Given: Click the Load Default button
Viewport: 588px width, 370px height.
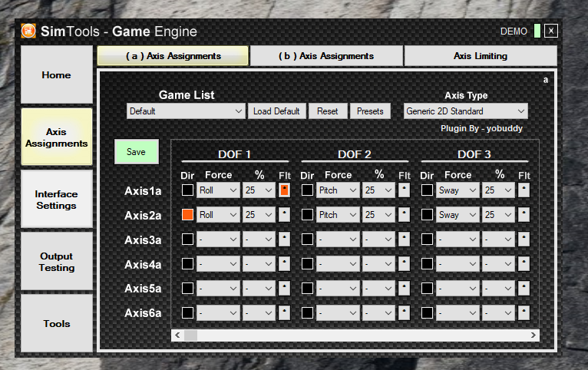Looking at the screenshot, I should [277, 111].
